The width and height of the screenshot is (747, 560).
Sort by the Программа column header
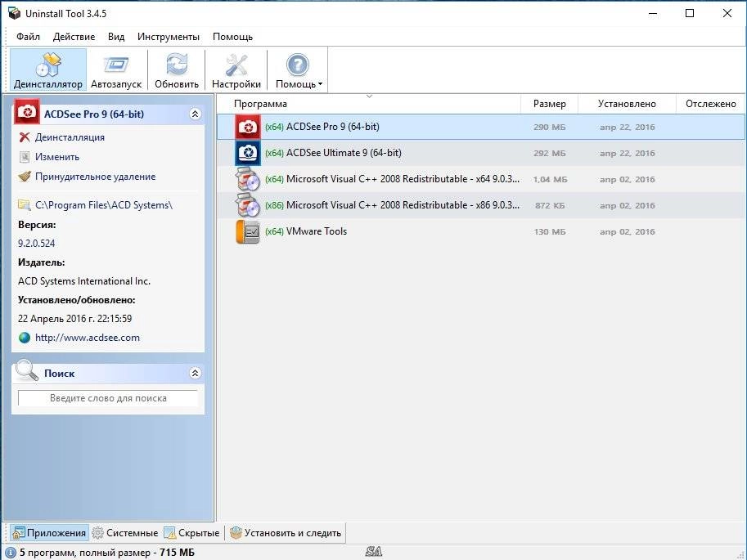(x=369, y=104)
